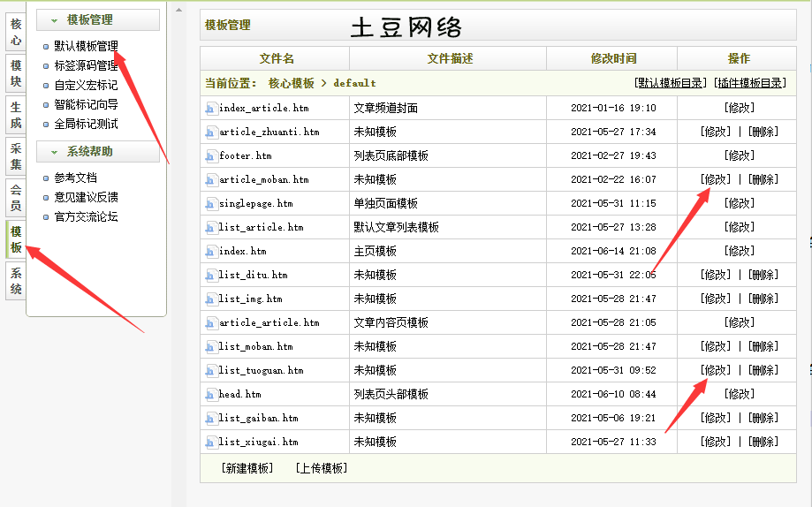Open the 插件模板目录 link
812x507 pixels.
(x=749, y=83)
